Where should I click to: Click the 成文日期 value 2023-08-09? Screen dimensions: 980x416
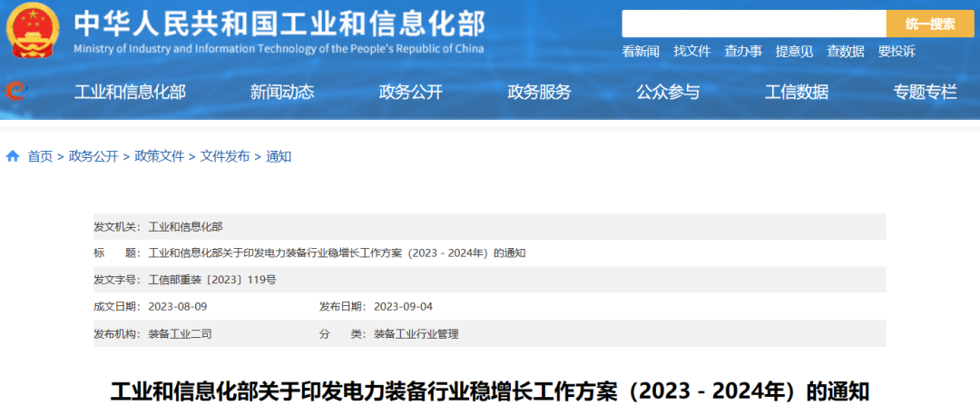tap(178, 306)
